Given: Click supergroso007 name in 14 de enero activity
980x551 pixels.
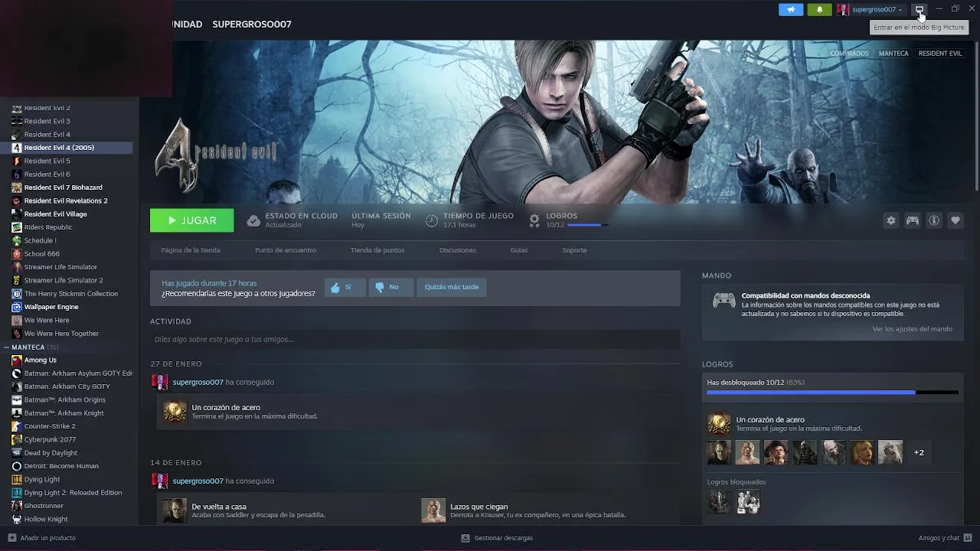Looking at the screenshot, I should [198, 481].
